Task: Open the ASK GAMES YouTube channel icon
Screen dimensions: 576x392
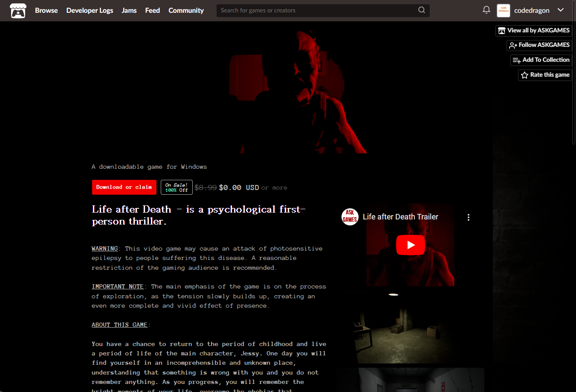Action: [x=350, y=217]
